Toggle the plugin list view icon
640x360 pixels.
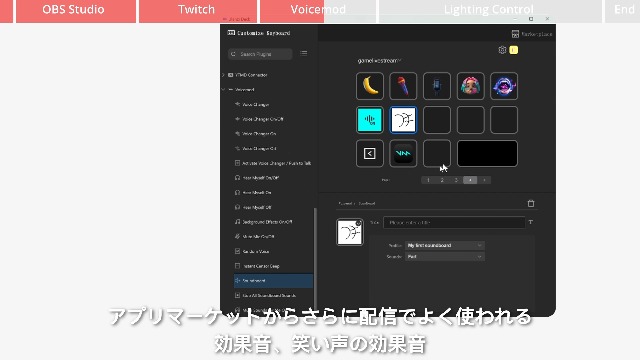point(303,53)
